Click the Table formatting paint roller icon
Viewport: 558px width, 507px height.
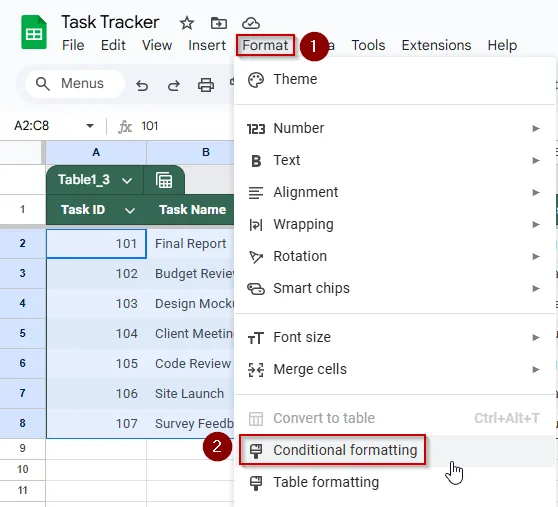(x=256, y=483)
